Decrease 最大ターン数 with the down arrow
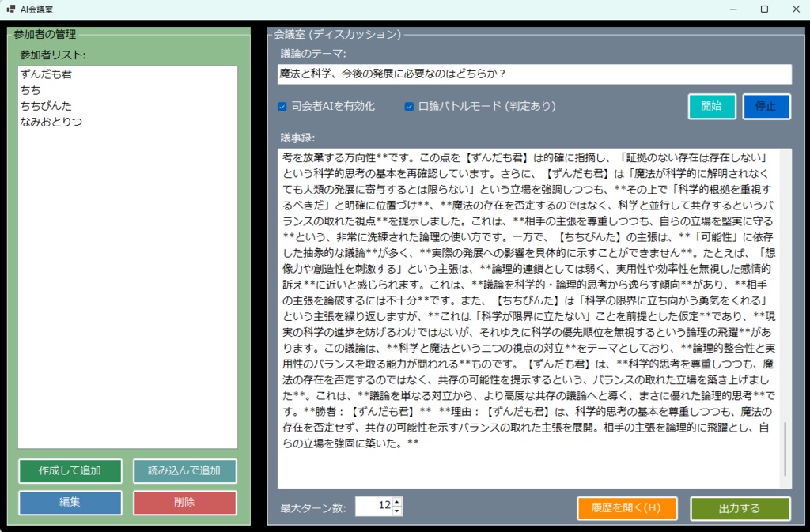Image resolution: width=810 pixels, height=532 pixels. point(398,511)
